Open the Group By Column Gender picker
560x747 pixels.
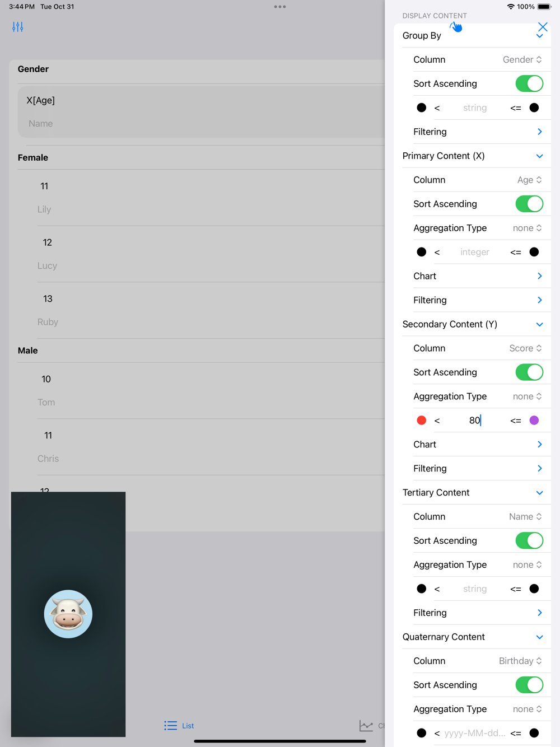point(522,59)
